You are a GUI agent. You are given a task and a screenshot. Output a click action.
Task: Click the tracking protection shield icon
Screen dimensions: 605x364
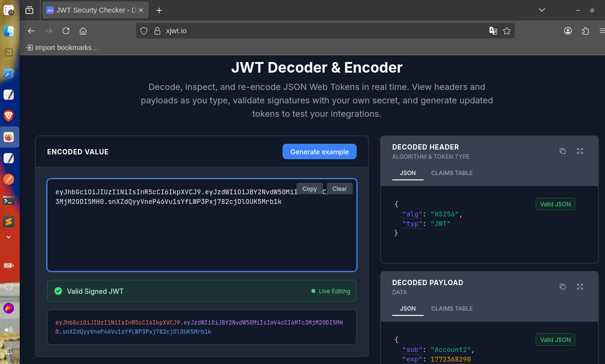click(144, 30)
